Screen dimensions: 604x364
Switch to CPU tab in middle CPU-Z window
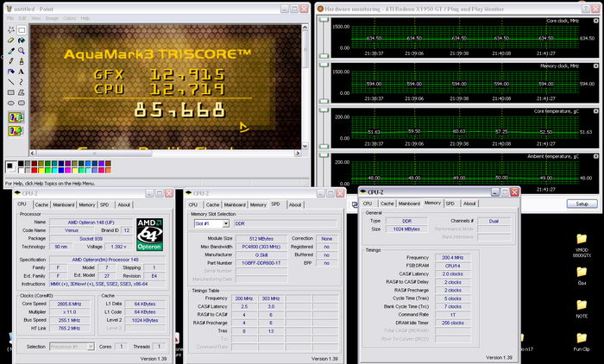pyautogui.click(x=193, y=205)
